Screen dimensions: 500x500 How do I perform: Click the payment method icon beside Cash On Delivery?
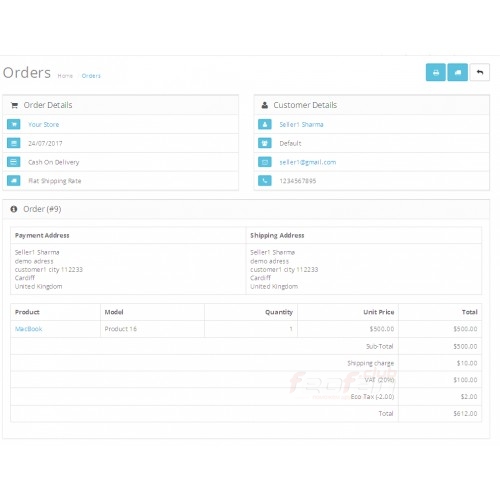(14, 162)
